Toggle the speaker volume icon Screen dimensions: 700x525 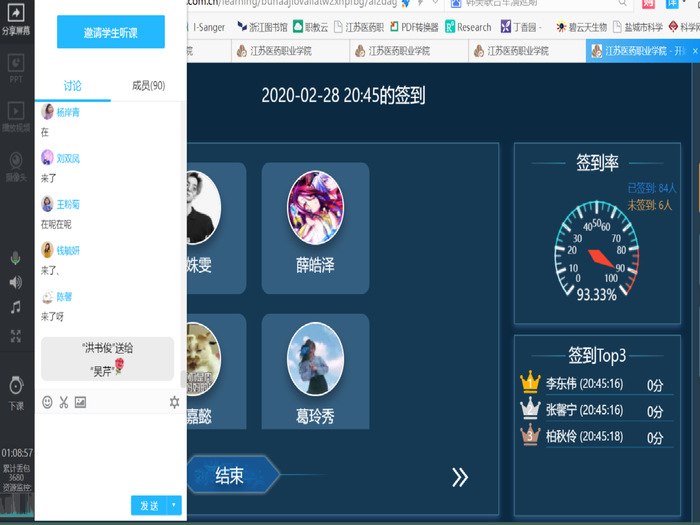(x=16, y=282)
